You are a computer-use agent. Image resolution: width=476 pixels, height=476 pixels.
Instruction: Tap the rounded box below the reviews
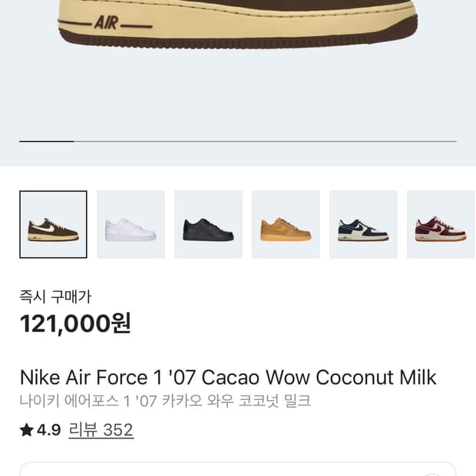[238, 469]
